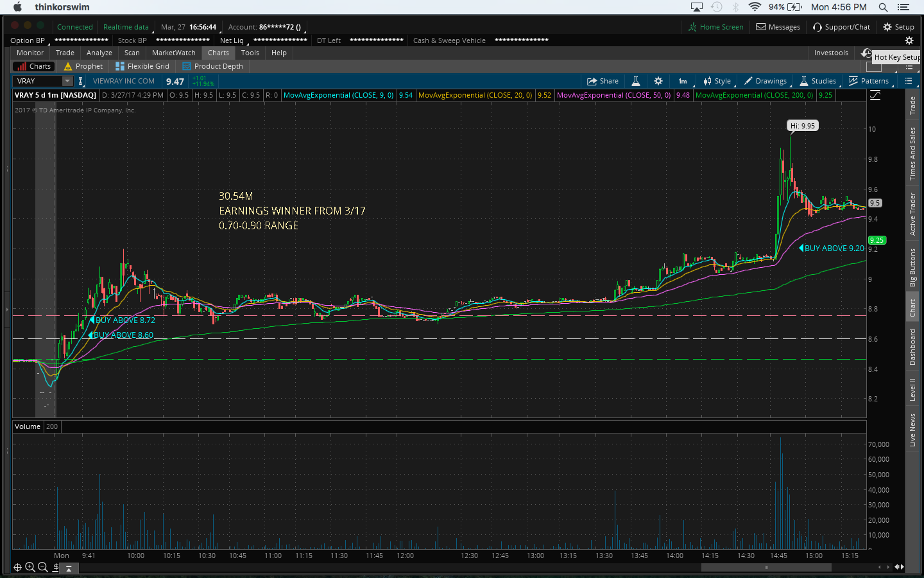Image resolution: width=924 pixels, height=578 pixels.
Task: Open the 1m timeframe dropdown
Action: [683, 81]
